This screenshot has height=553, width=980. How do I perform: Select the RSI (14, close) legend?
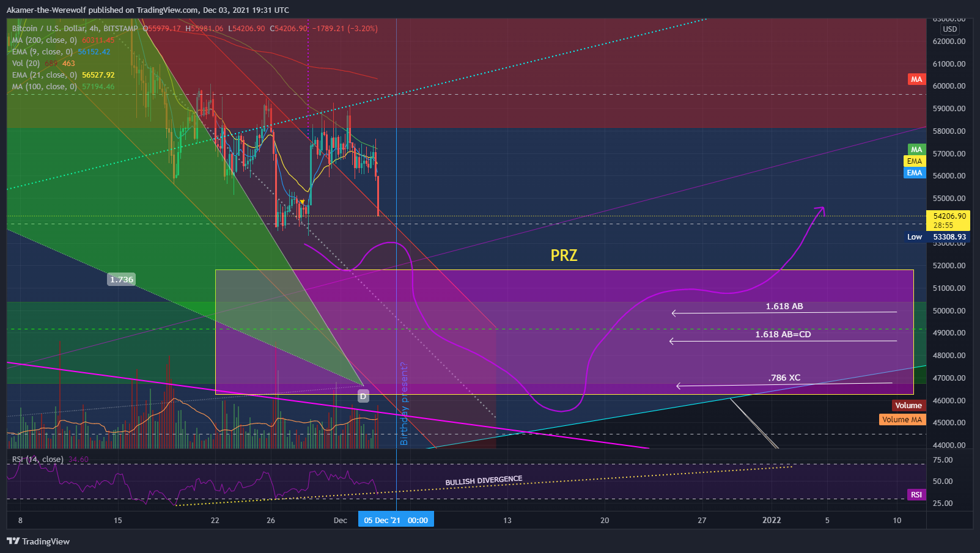coord(38,460)
